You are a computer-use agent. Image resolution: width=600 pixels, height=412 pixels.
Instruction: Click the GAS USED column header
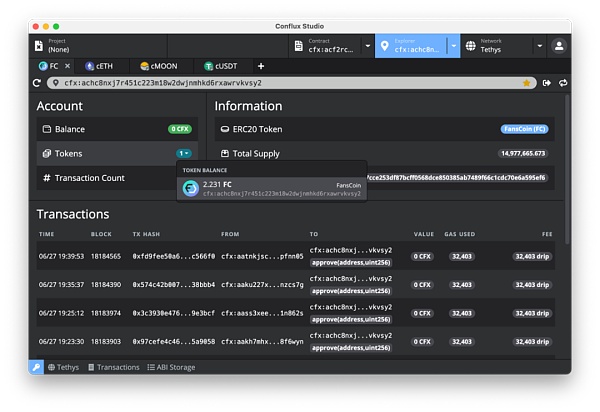point(460,234)
